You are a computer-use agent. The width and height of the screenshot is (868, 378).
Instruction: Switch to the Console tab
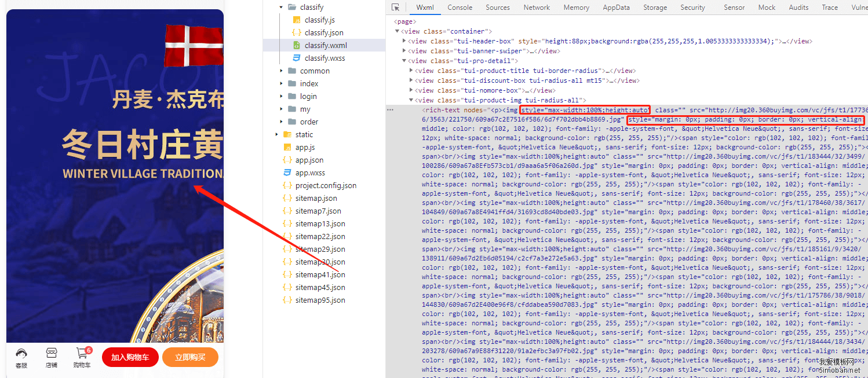click(459, 8)
